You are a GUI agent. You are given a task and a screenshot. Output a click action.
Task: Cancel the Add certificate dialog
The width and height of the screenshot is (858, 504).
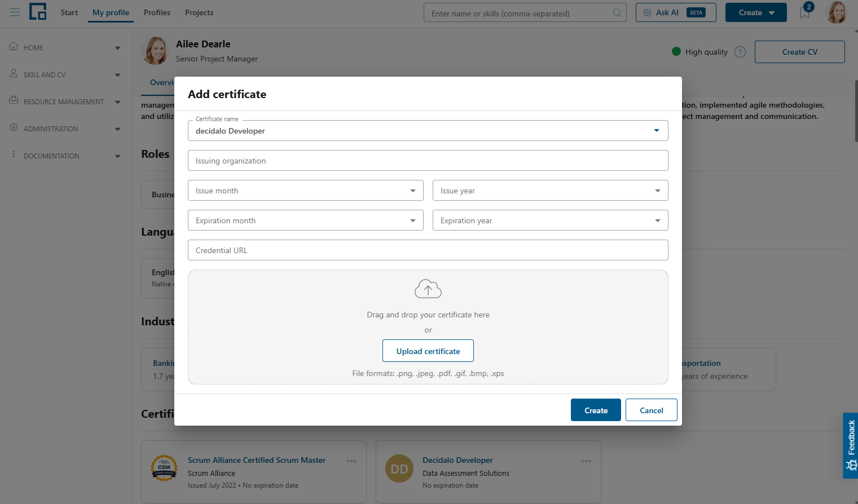coord(651,410)
